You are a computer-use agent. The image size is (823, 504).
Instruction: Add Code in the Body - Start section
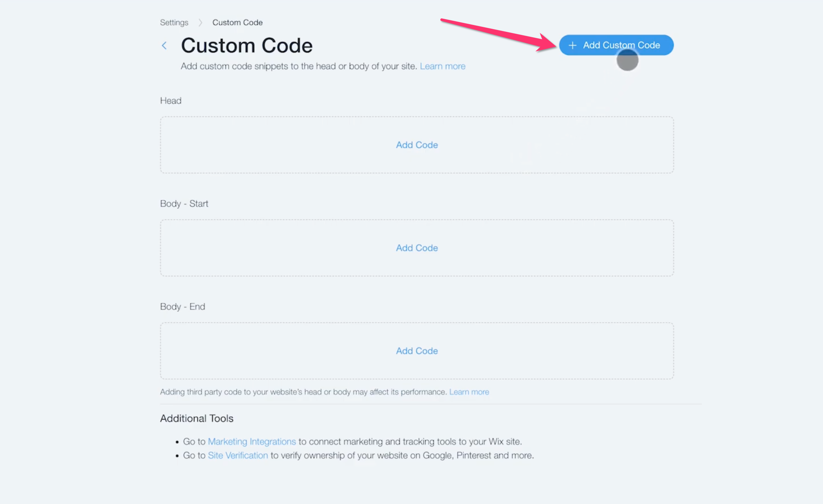tap(417, 248)
